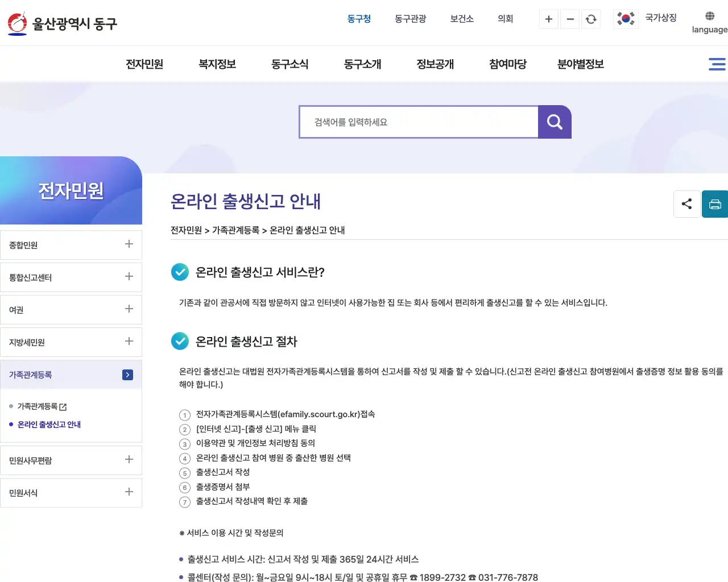Click external-link icon beside 가족관계등록 submenu
The width and height of the screenshot is (728, 582).
[x=63, y=407]
